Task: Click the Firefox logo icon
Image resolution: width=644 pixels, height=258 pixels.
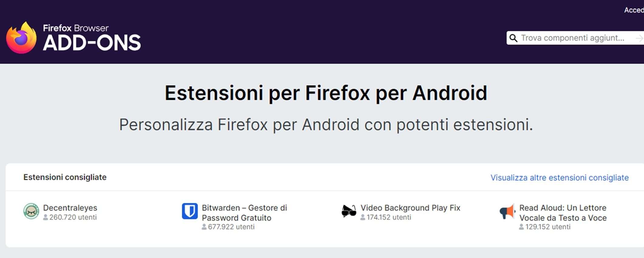Action: tap(21, 38)
